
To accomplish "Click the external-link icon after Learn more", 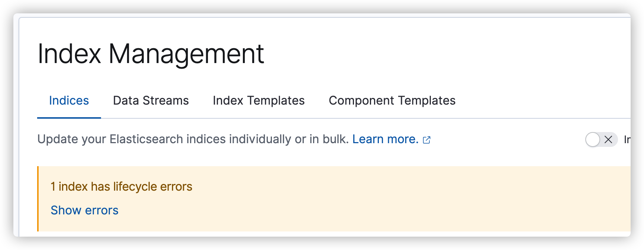I will click(426, 140).
